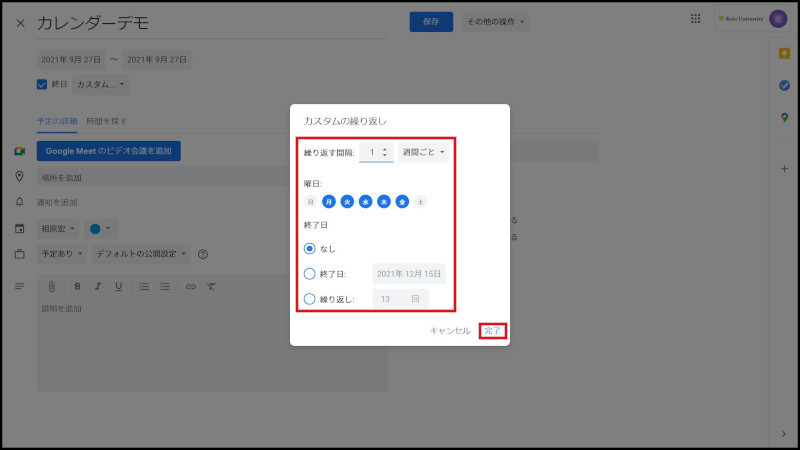Click the repeat interval number stepper
This screenshot has height=450, width=800.
coord(376,152)
